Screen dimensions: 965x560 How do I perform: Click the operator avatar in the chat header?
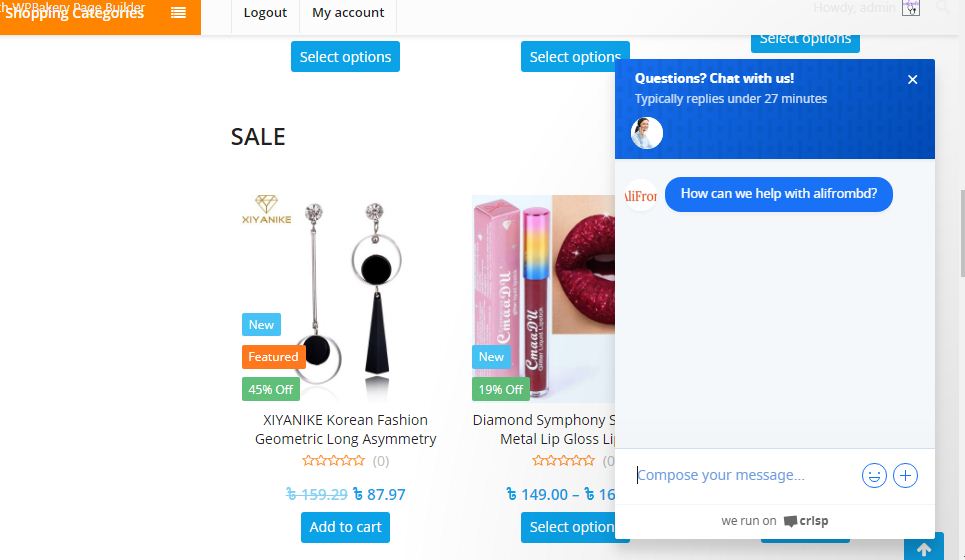tap(647, 133)
